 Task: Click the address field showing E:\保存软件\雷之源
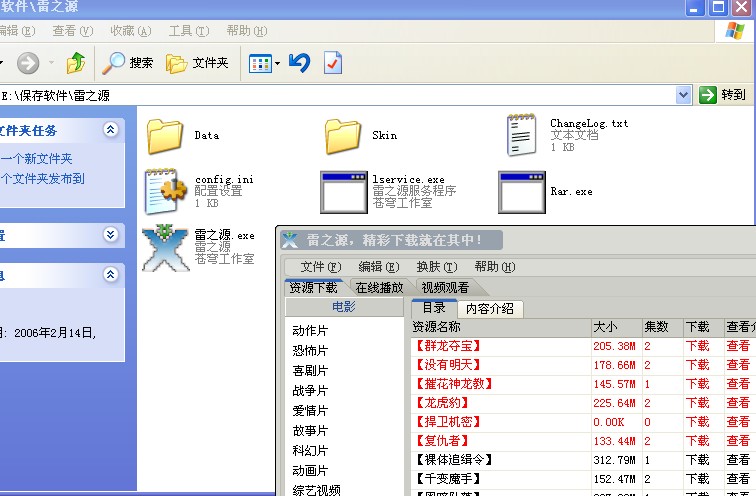click(x=338, y=95)
